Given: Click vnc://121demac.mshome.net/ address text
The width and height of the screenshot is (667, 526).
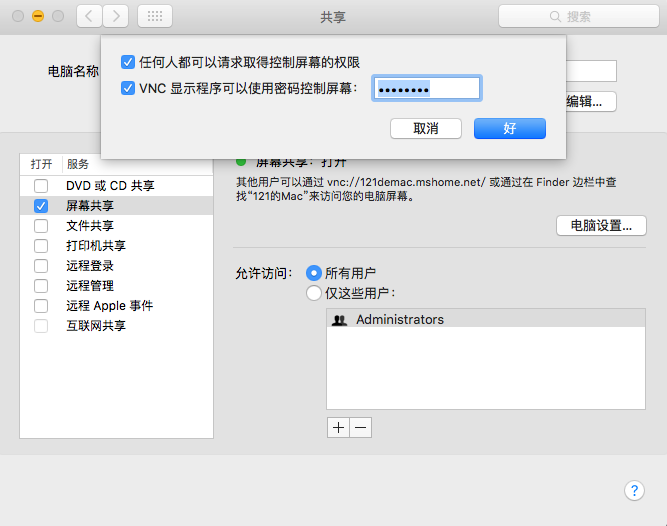Looking at the screenshot, I should point(406,182).
